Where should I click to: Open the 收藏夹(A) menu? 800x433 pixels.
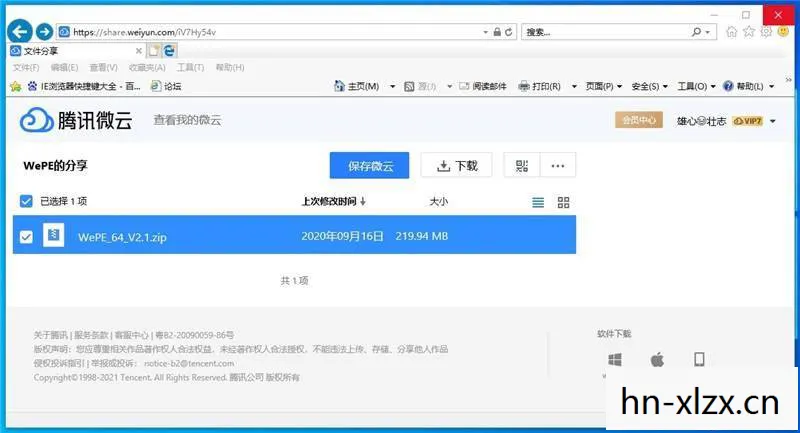147,67
